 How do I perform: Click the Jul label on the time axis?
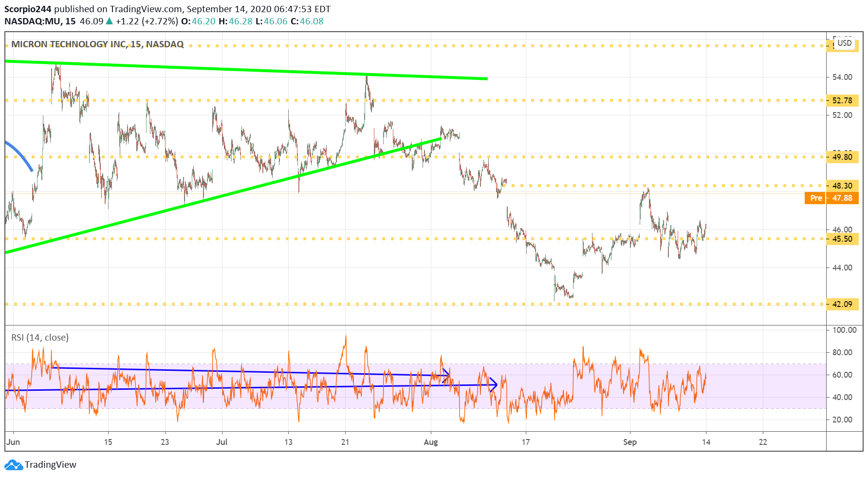(x=222, y=442)
